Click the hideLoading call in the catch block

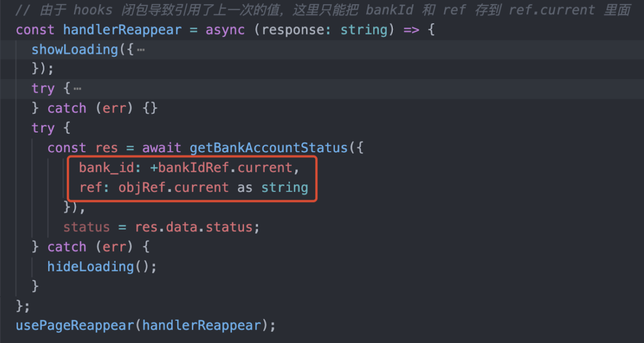tap(91, 267)
